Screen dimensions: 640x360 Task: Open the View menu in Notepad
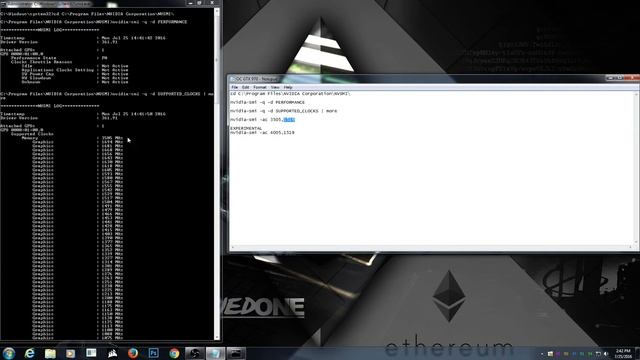point(275,87)
